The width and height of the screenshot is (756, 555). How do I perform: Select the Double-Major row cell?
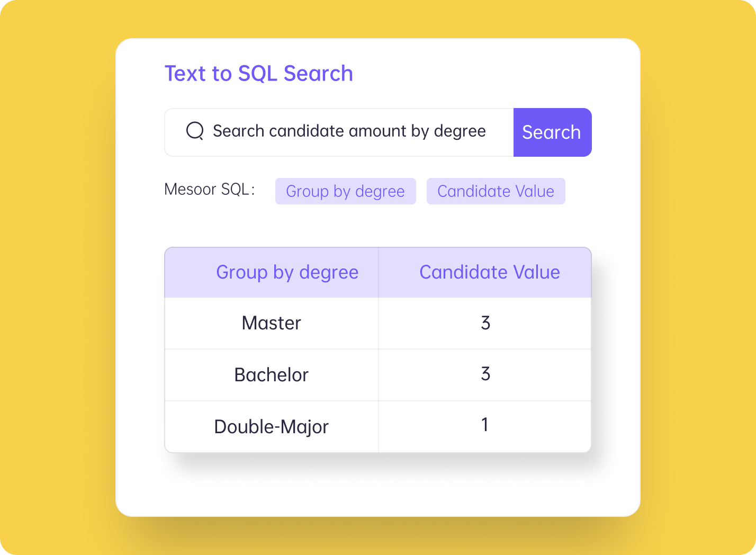coord(272,427)
